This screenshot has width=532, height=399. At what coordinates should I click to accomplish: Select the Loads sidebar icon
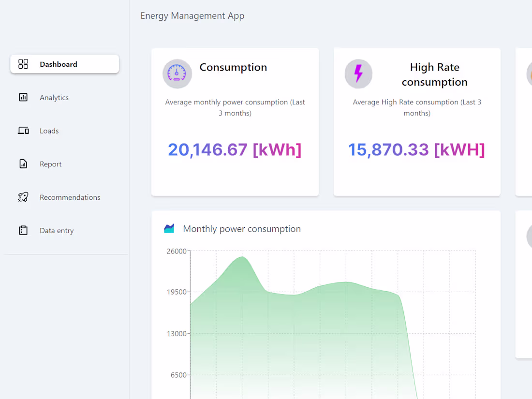pos(23,131)
